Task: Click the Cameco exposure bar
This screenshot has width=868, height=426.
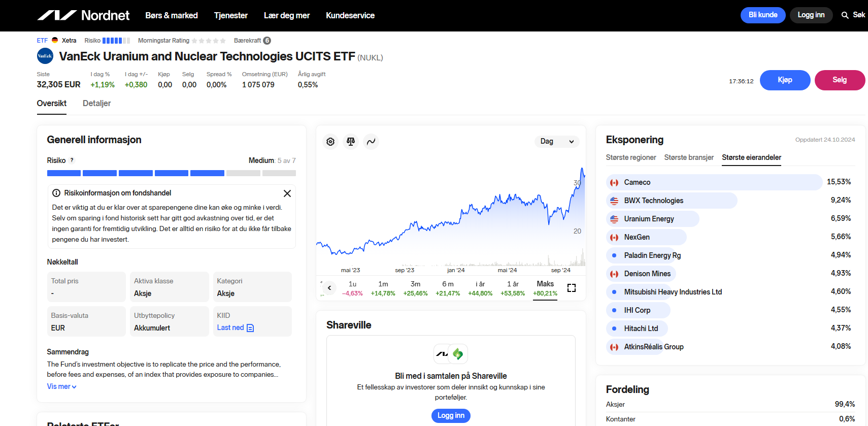Action: tap(714, 182)
